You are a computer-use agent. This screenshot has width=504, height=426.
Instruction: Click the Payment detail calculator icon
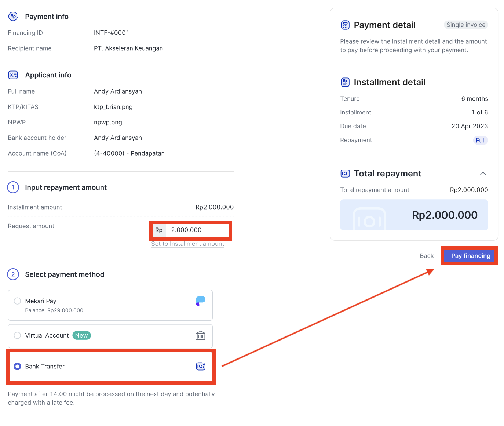click(345, 25)
